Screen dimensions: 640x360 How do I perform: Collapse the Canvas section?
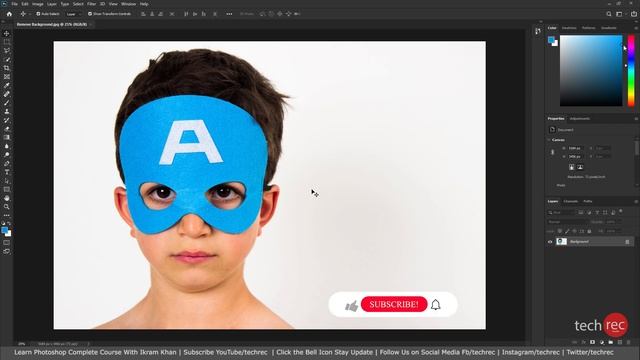tap(549, 140)
